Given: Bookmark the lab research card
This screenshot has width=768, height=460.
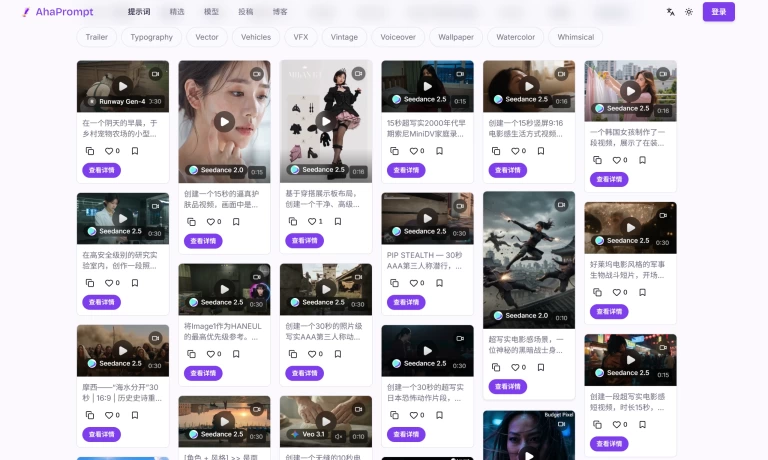Looking at the screenshot, I should coord(135,283).
